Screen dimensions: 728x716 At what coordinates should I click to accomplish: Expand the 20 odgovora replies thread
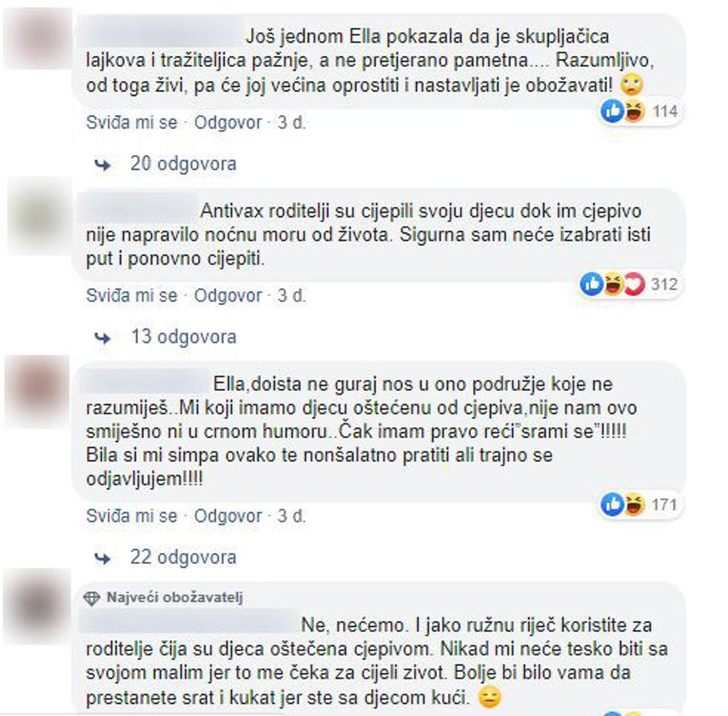184,164
